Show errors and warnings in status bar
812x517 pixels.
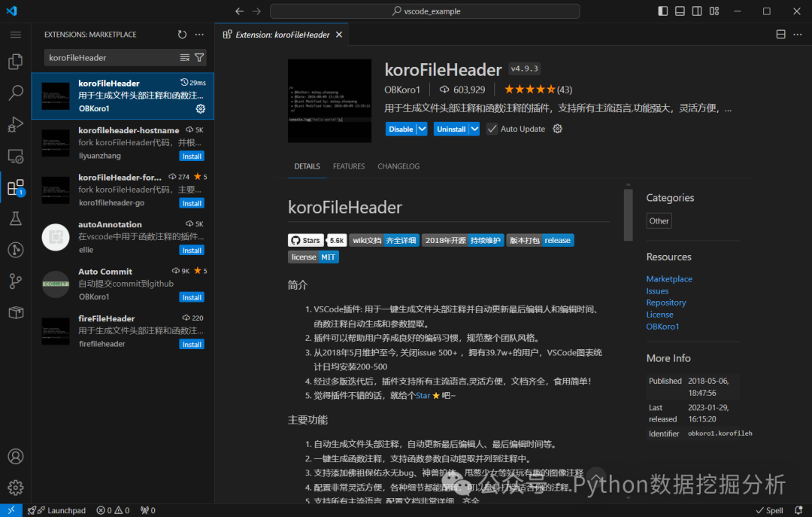[x=113, y=510]
